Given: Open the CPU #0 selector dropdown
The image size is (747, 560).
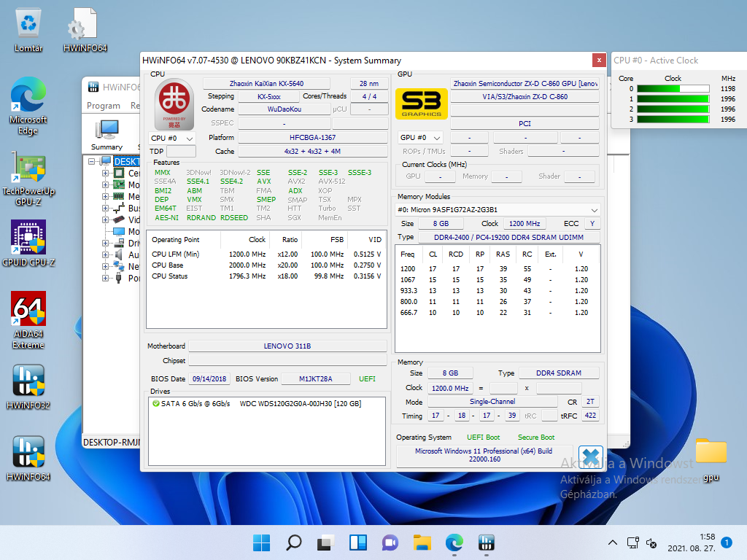Looking at the screenshot, I should pos(172,138).
